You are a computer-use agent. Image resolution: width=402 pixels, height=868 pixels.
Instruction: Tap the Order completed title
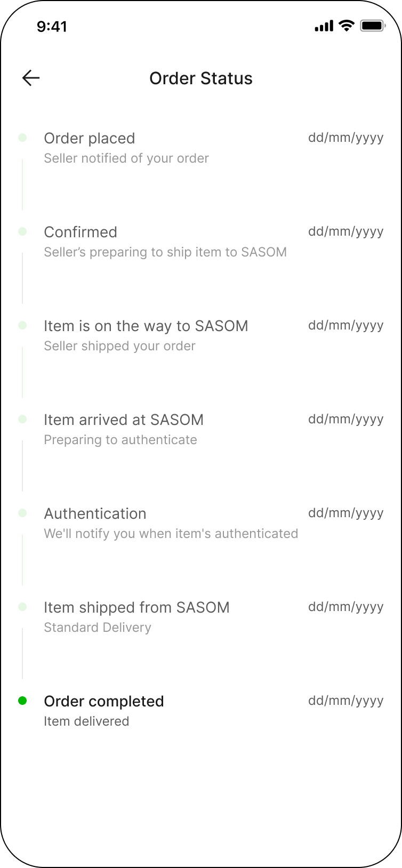(103, 701)
